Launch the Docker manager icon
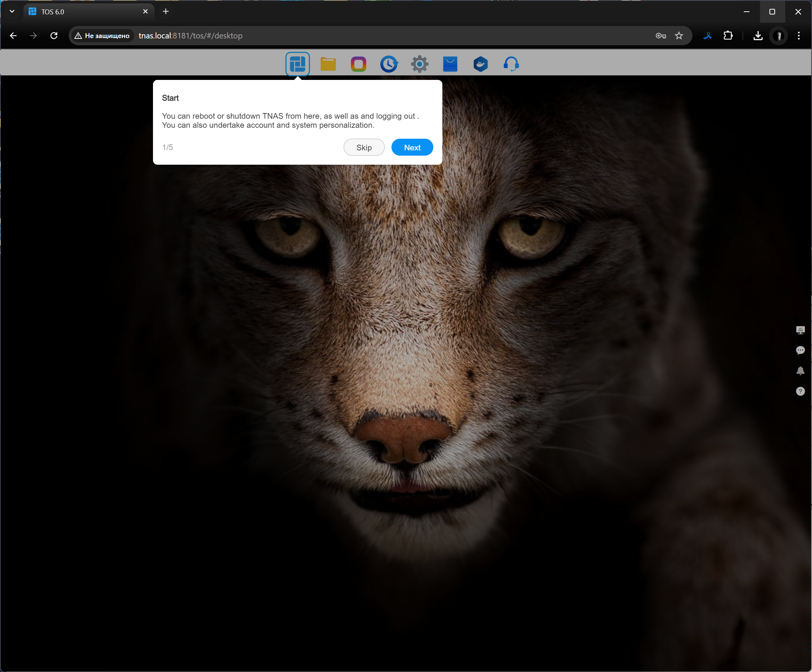This screenshot has height=672, width=812. click(x=481, y=64)
